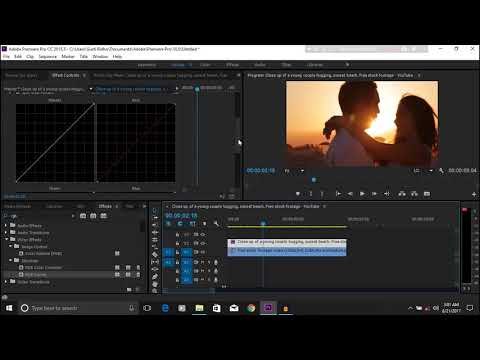Select the Razor tool
Viewport: 480px width, 360px height.
[155, 254]
